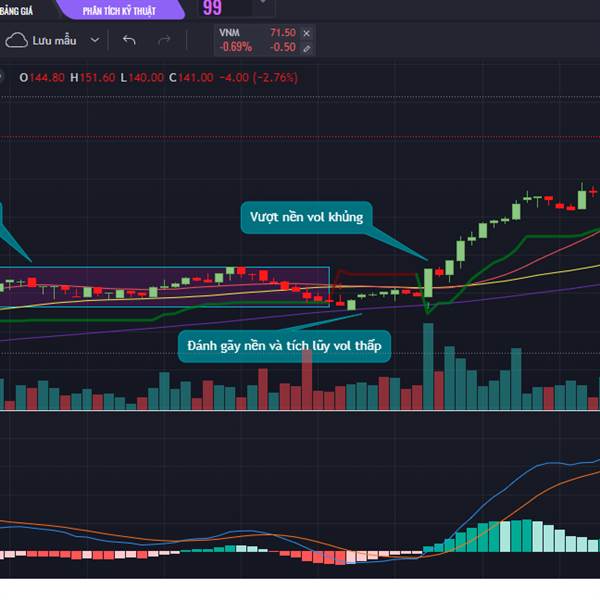Redo the chart action
The height and width of the screenshot is (600, 600).
click(x=164, y=40)
